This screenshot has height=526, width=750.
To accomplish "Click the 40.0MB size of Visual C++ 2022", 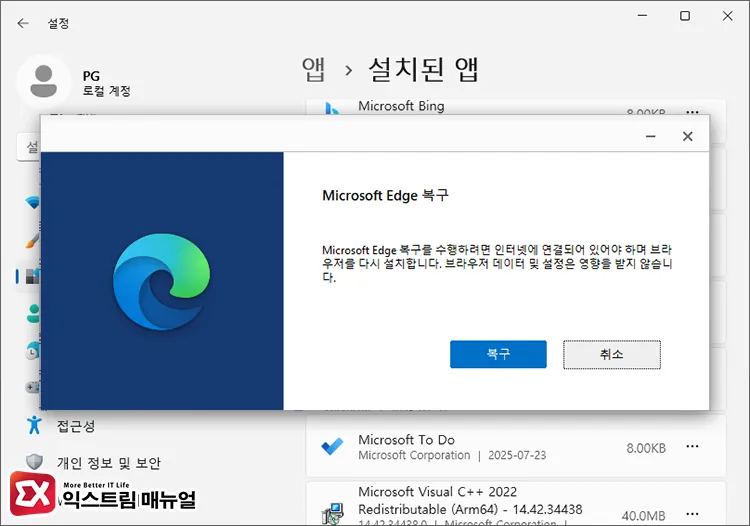I will click(643, 516).
